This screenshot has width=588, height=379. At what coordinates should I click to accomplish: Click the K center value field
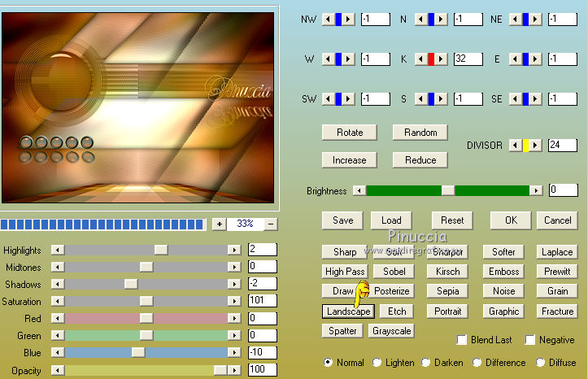(468, 59)
